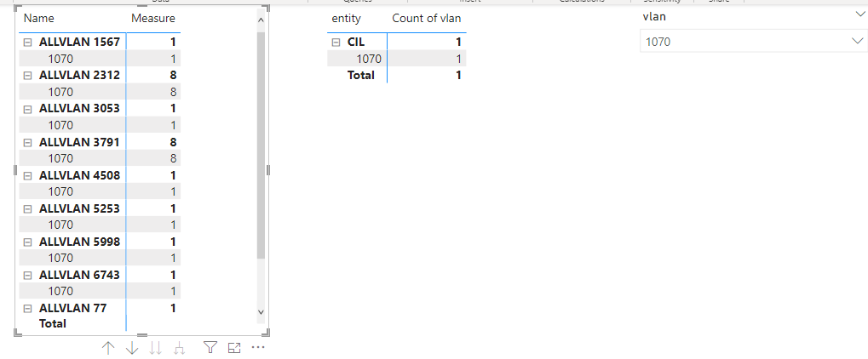Go to next level in hierarchy icon
Viewport: 868px width, 359px height.
coord(156,348)
